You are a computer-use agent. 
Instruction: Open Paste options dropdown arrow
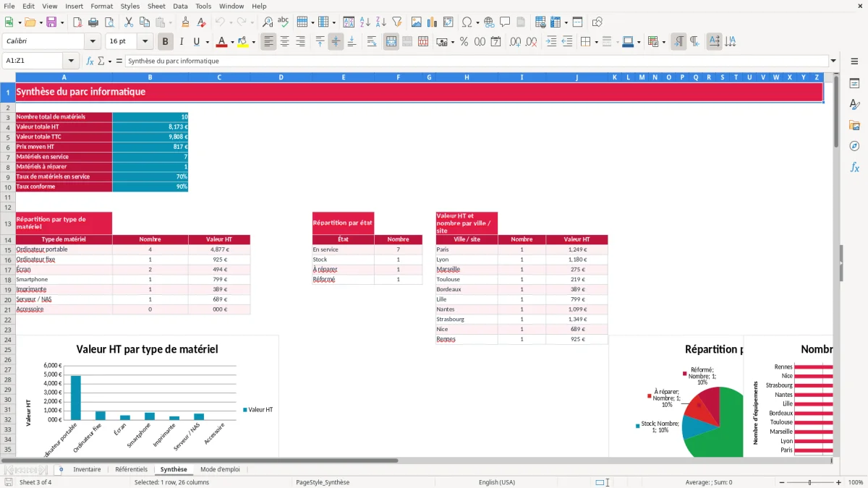[x=170, y=22]
